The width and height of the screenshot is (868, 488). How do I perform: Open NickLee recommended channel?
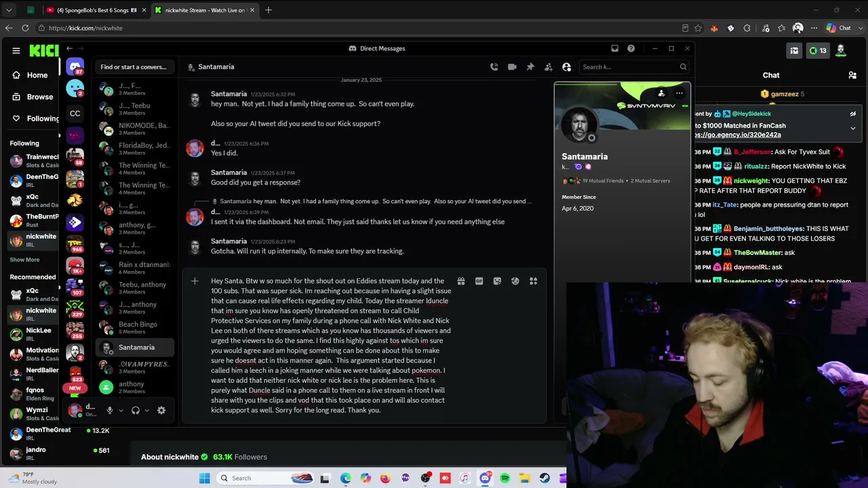tap(33, 334)
